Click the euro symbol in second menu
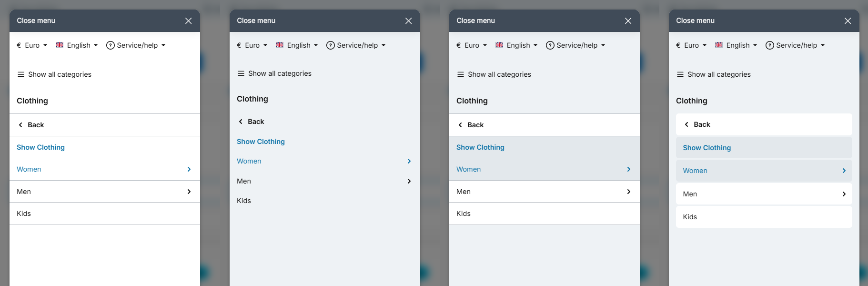Screen dimensions: 868x286 (x=239, y=45)
